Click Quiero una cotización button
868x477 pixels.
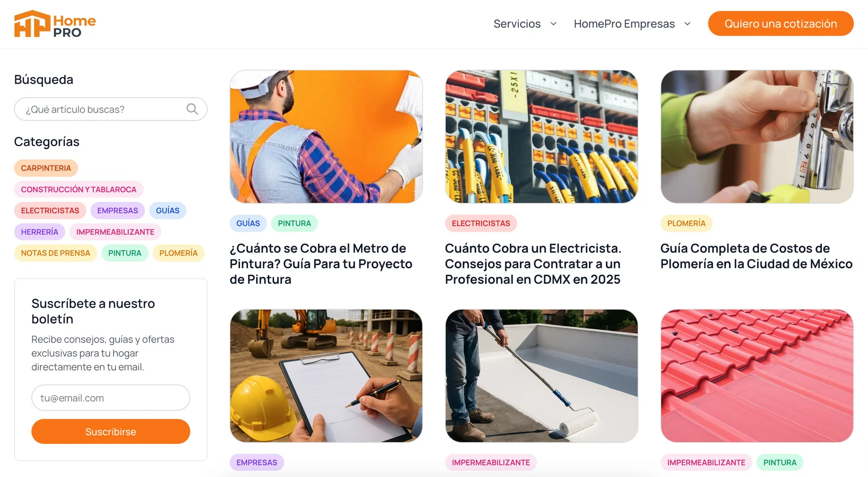click(x=781, y=24)
